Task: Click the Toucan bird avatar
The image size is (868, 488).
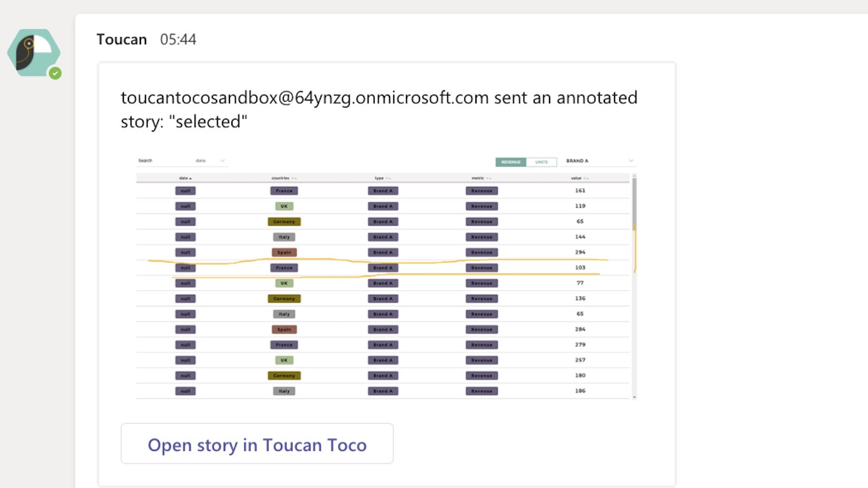Action: tap(33, 52)
